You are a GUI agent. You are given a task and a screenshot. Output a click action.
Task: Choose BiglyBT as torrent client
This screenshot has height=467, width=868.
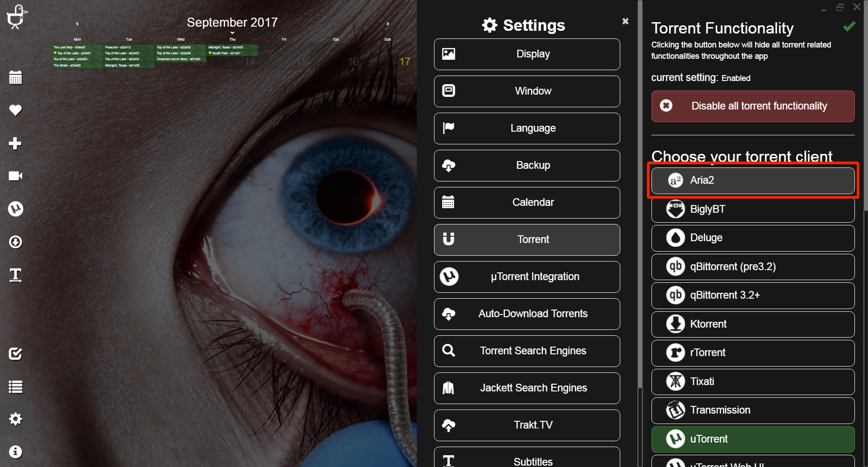(x=753, y=210)
